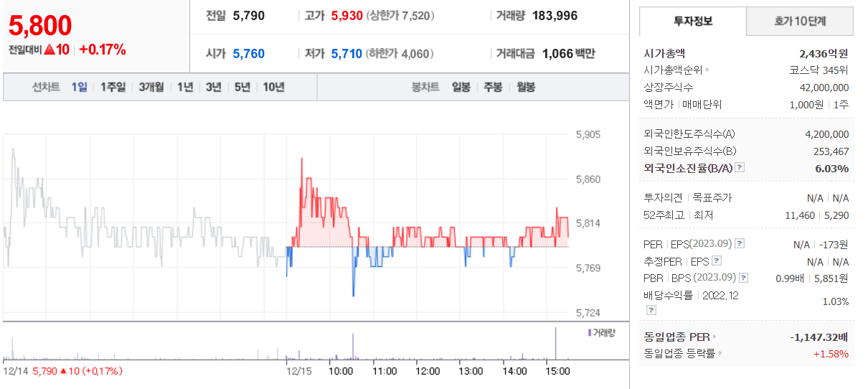Click the 시가총액순위 link
868x389 pixels.
[672, 70]
